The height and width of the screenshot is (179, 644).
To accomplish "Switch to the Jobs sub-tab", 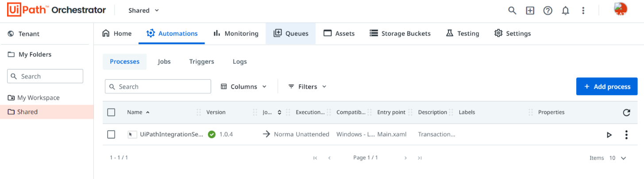I will (x=164, y=62).
